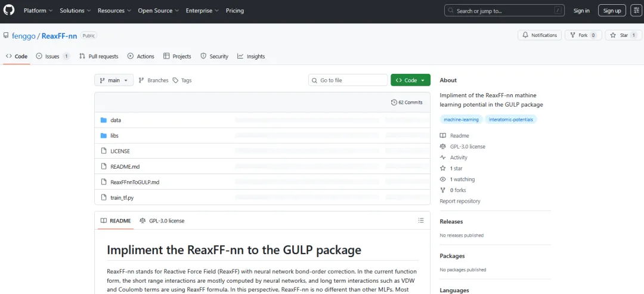The image size is (644, 294).
Task: Open the Pricing page
Action: coord(235,11)
